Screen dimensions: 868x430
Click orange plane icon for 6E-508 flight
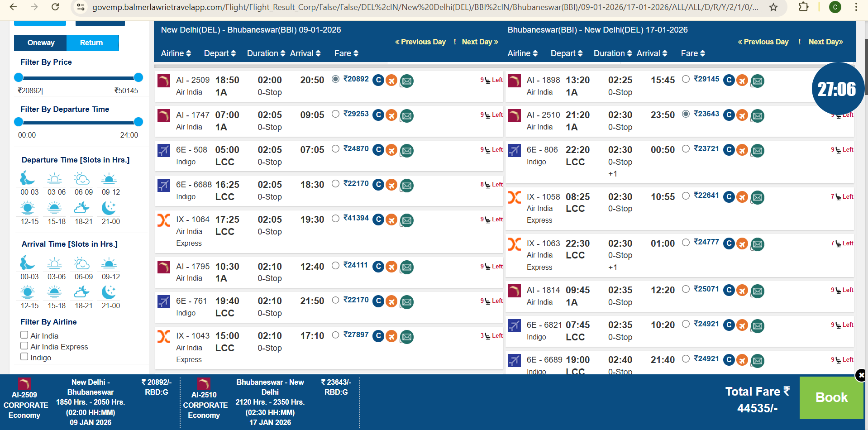click(x=391, y=150)
